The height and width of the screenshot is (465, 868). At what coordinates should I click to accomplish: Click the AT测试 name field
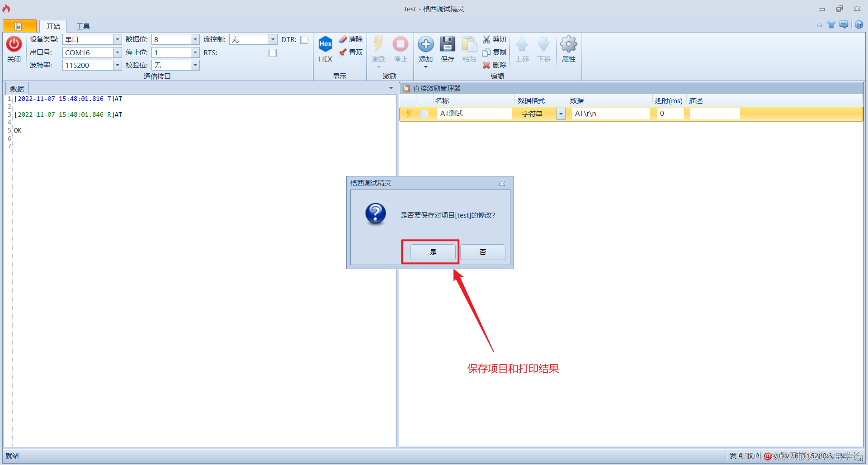click(474, 114)
